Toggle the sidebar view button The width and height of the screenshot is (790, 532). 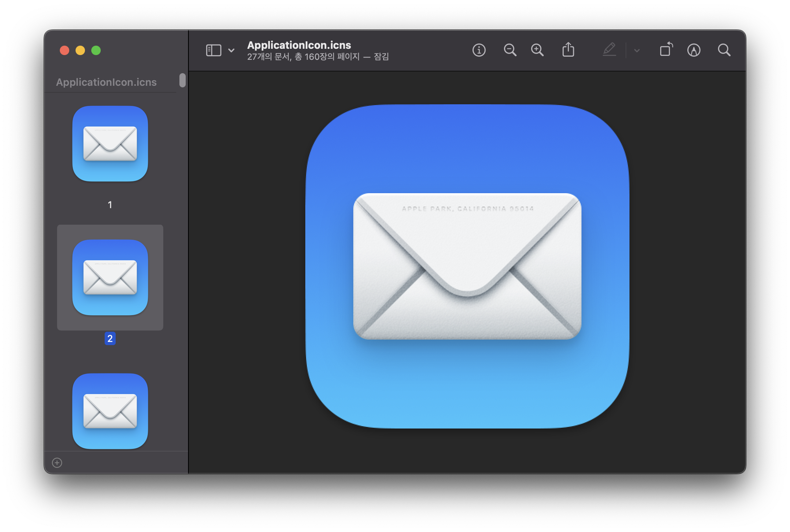click(214, 50)
